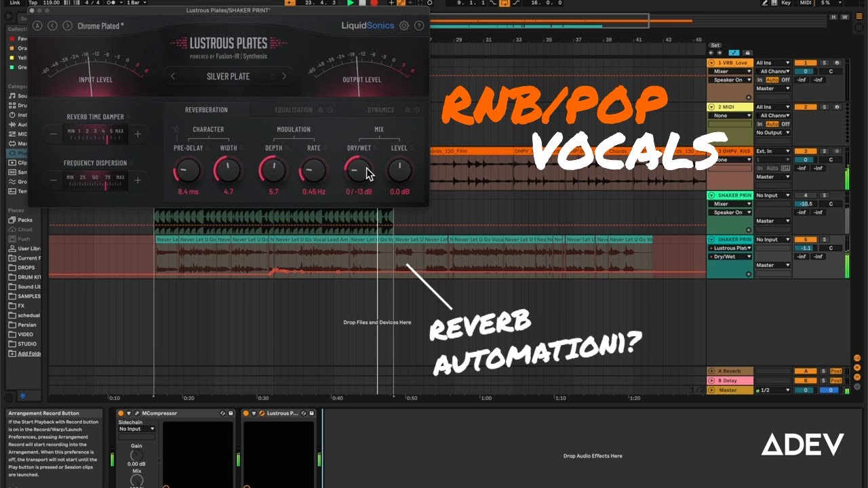Viewport: 868px width, 488px height.
Task: Decrease Reverb Time Damper with minus
Action: tap(54, 134)
